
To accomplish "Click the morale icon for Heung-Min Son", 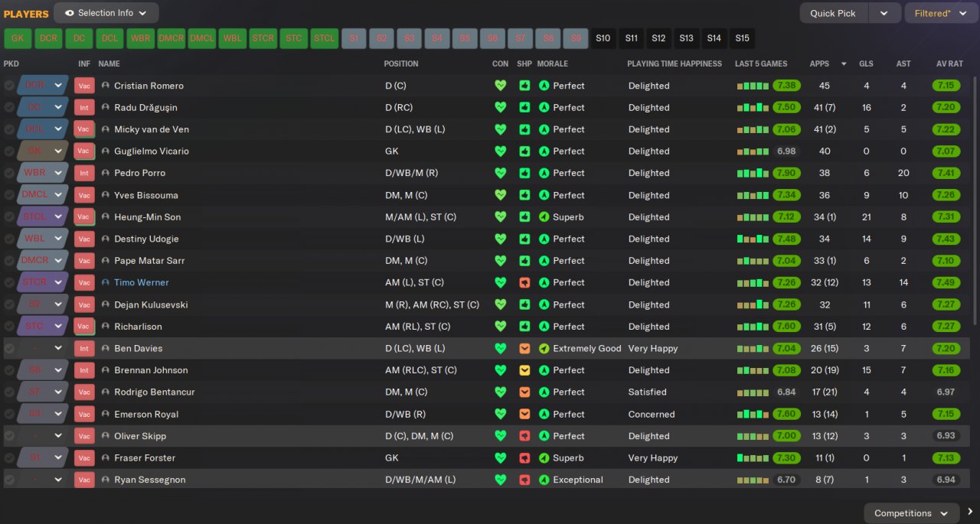I will [x=544, y=217].
